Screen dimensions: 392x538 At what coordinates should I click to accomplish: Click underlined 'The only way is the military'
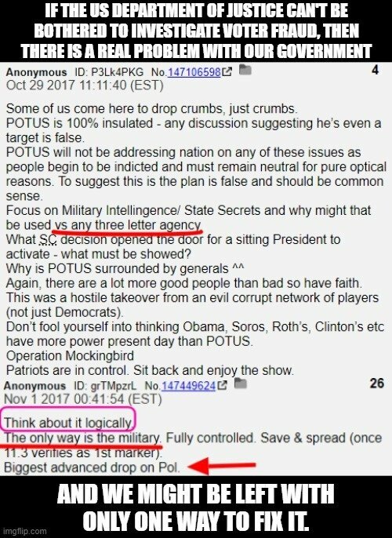coord(82,438)
